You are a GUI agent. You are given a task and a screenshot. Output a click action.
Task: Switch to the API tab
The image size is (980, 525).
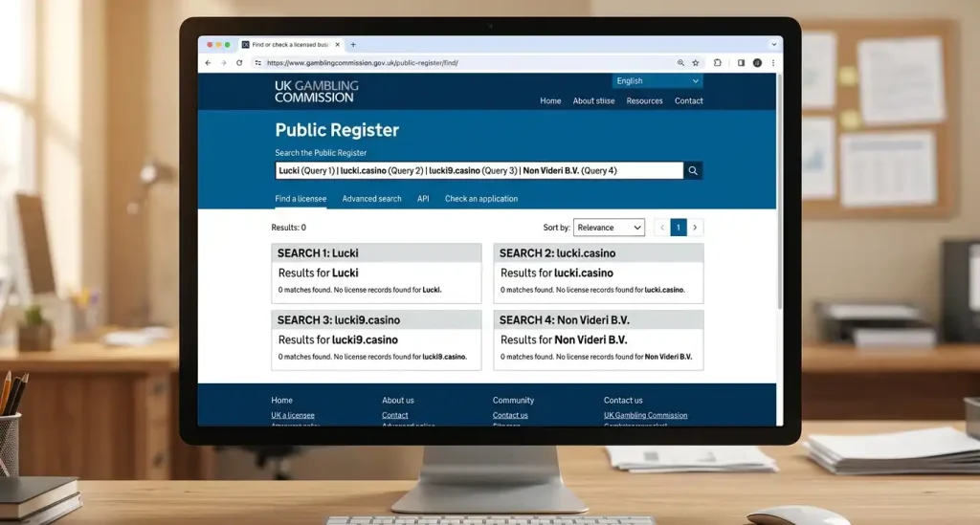click(423, 199)
